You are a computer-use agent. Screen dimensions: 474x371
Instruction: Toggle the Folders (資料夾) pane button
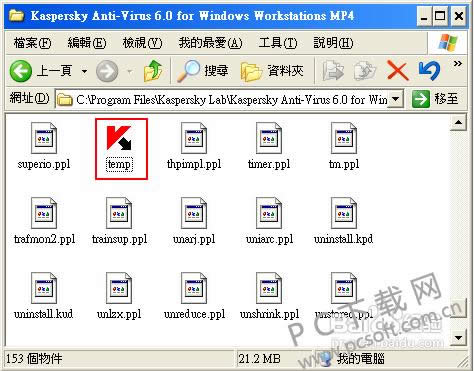[x=272, y=71]
